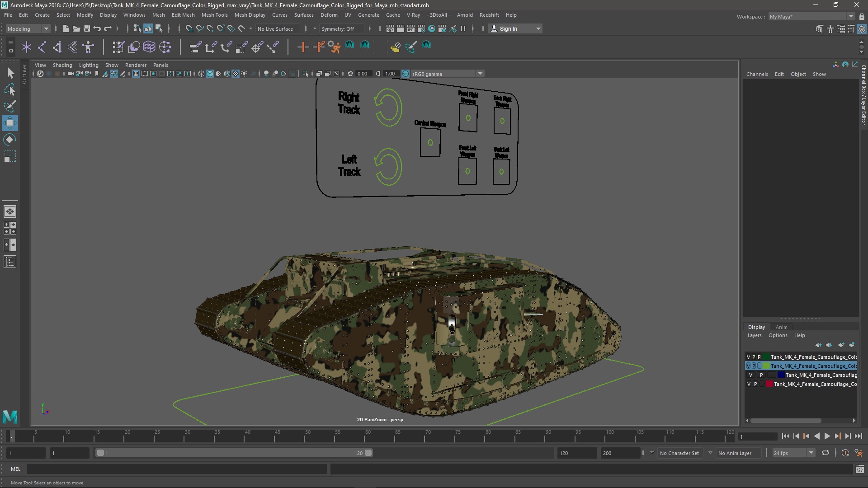
Task: Activate the Move tool
Action: 10,123
